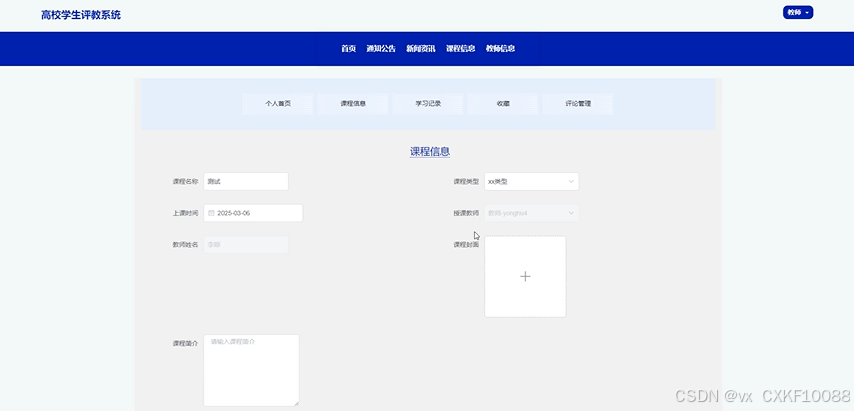Click the 课程简介 text area
Screen dimensions: 854x411
[x=251, y=370]
